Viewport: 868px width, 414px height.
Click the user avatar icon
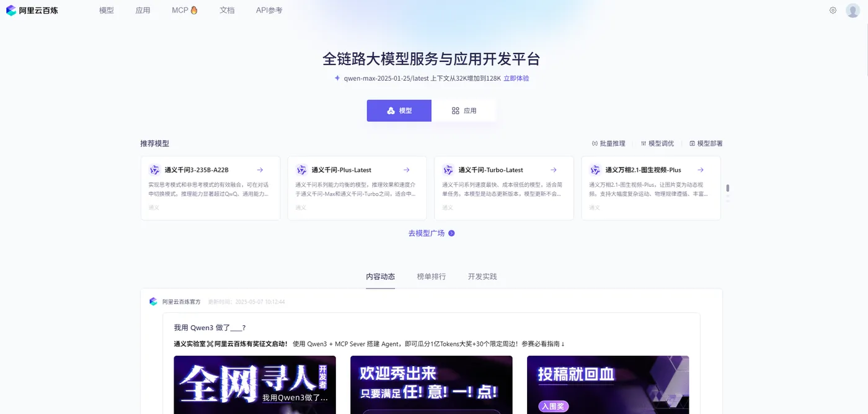852,11
